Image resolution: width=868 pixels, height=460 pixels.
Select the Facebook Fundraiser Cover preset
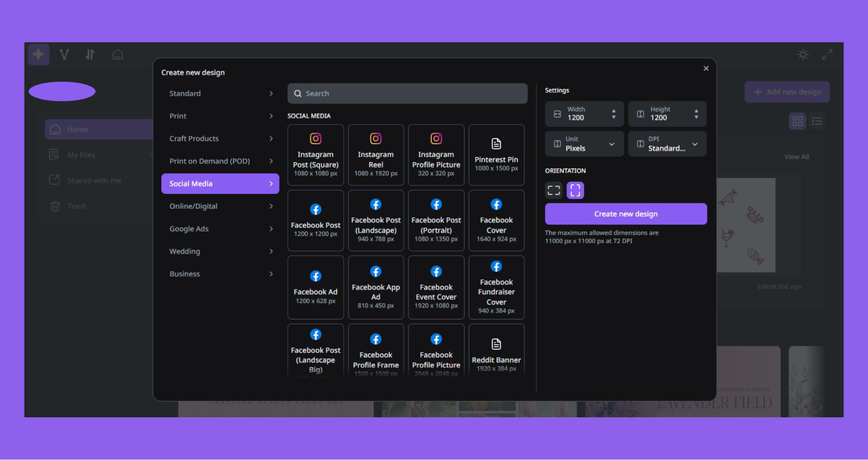(x=496, y=287)
